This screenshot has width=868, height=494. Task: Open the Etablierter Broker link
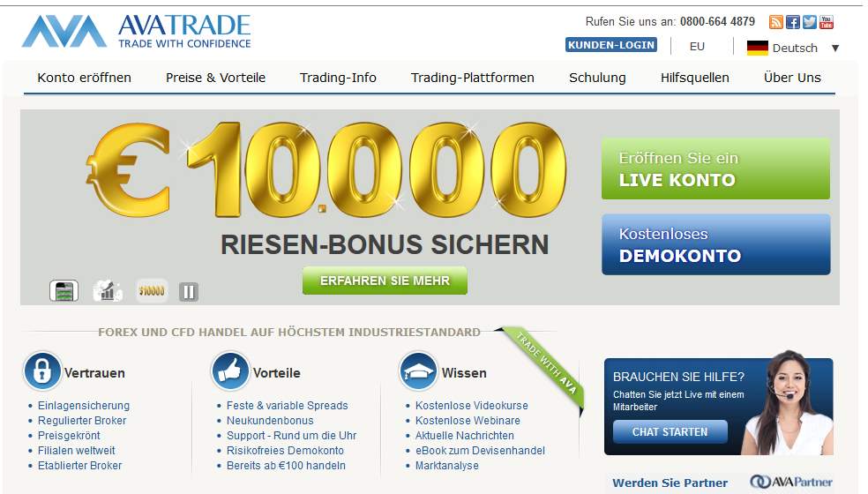(79, 465)
